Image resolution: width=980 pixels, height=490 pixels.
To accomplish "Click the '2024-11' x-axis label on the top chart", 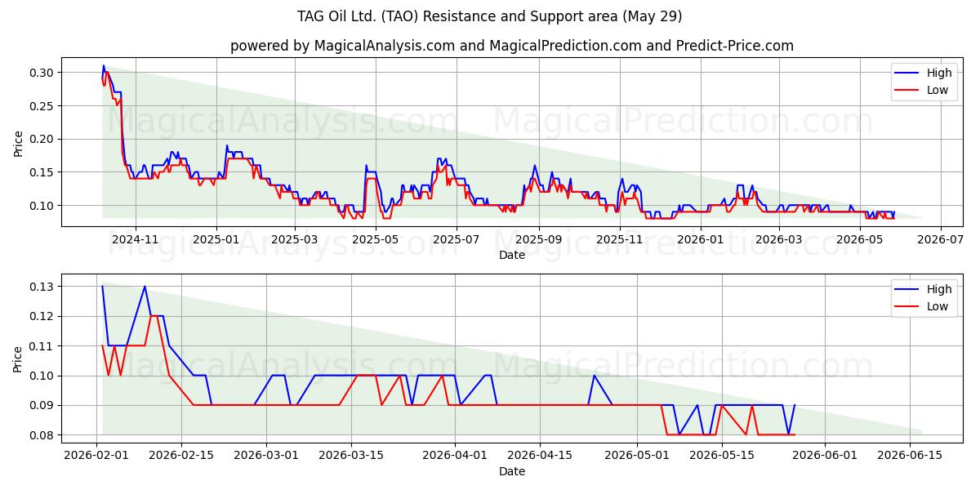I will [135, 239].
